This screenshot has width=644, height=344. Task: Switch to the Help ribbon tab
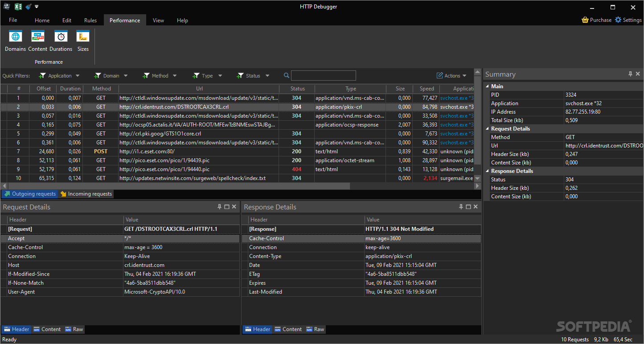(x=182, y=20)
